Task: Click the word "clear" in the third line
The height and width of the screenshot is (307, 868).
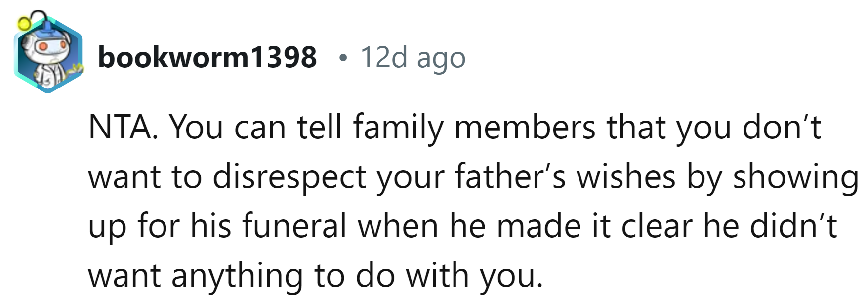Action: pos(657,226)
